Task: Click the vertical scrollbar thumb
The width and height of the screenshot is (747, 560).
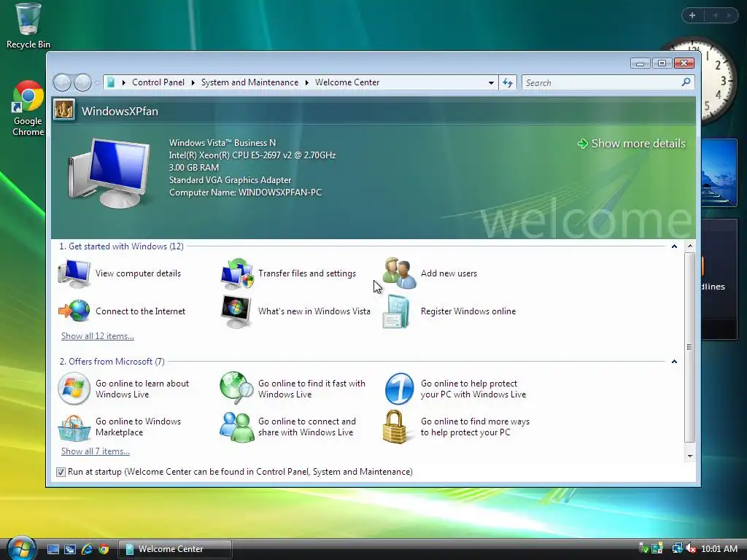Action: tap(689, 347)
